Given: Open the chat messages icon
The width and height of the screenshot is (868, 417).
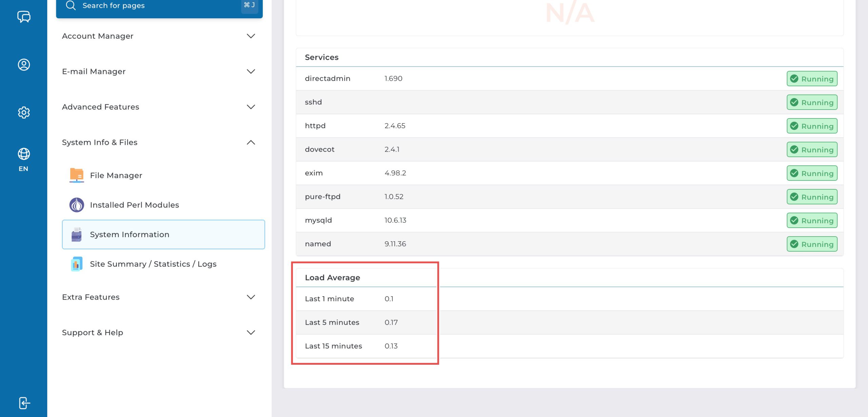Looking at the screenshot, I should (x=24, y=16).
